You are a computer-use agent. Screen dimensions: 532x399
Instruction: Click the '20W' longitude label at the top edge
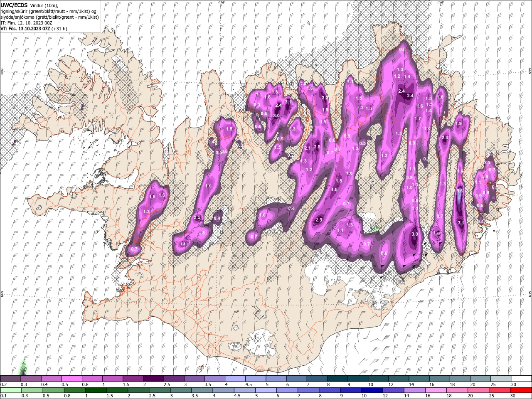(221, 2)
